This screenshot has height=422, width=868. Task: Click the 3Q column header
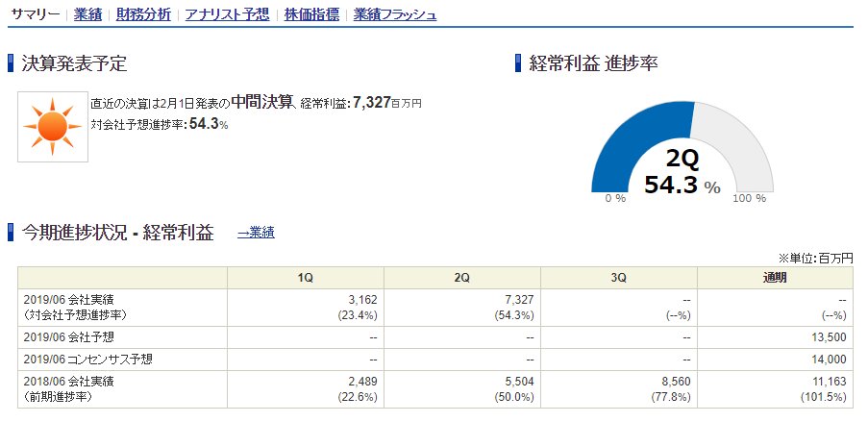[619, 278]
